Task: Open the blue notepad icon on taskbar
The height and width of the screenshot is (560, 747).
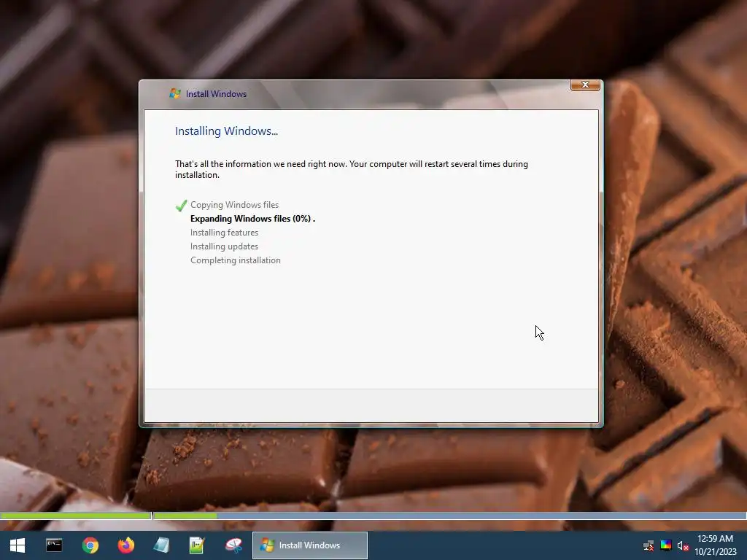Action: click(x=161, y=545)
